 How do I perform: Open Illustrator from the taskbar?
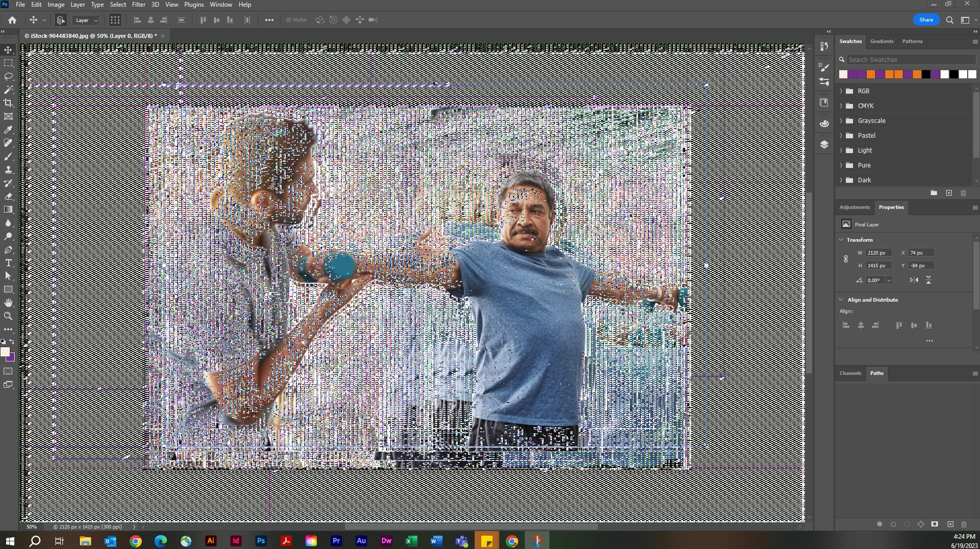pos(210,541)
